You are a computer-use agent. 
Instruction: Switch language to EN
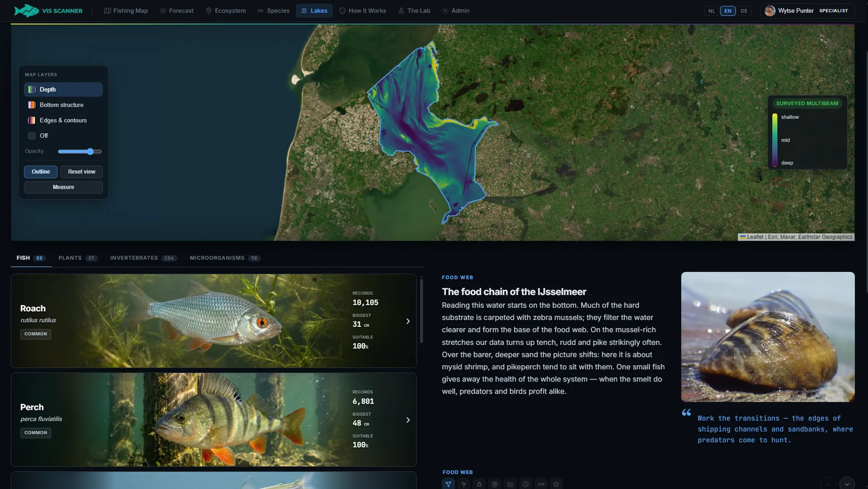728,11
